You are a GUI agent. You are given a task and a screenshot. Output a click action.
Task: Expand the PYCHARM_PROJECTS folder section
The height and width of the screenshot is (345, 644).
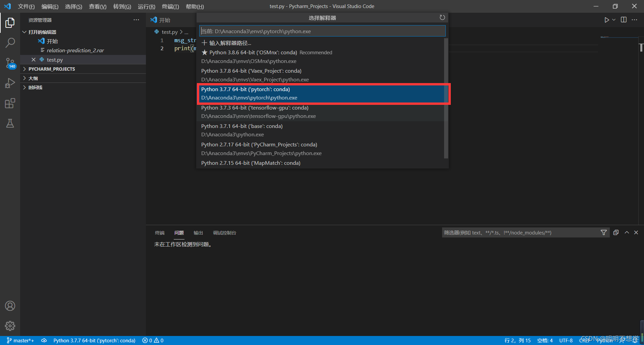point(83,69)
